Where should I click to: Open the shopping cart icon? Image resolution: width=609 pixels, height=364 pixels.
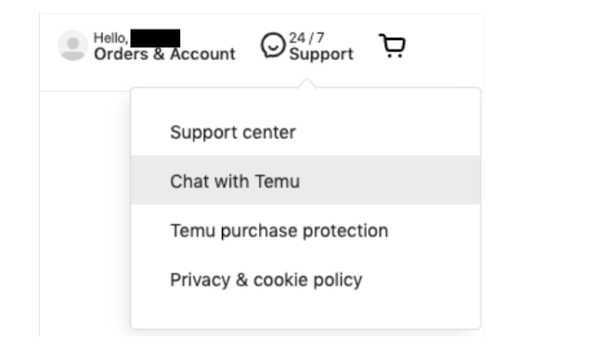(393, 45)
